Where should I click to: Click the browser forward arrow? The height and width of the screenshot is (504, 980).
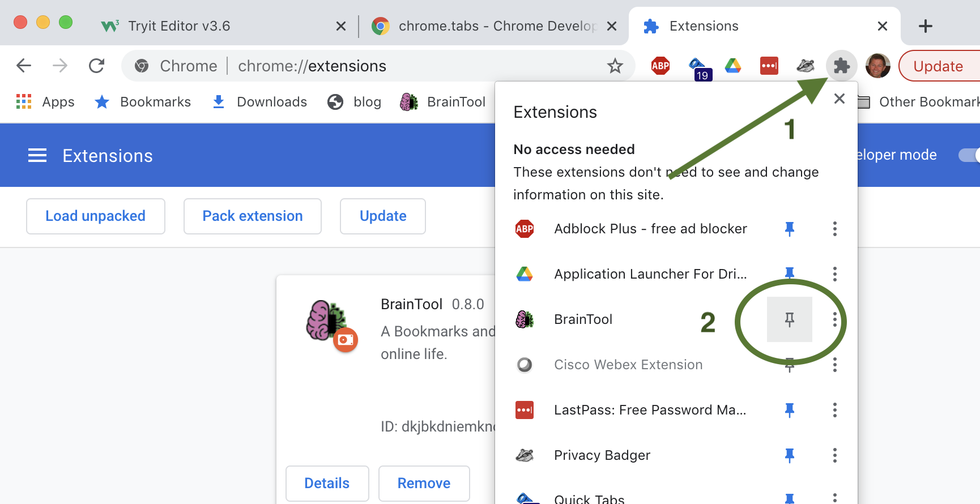click(60, 66)
